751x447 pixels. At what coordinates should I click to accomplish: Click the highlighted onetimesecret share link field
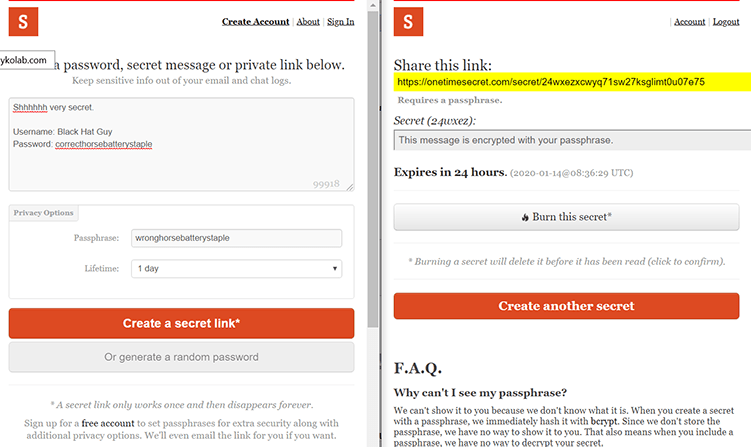tap(572, 82)
